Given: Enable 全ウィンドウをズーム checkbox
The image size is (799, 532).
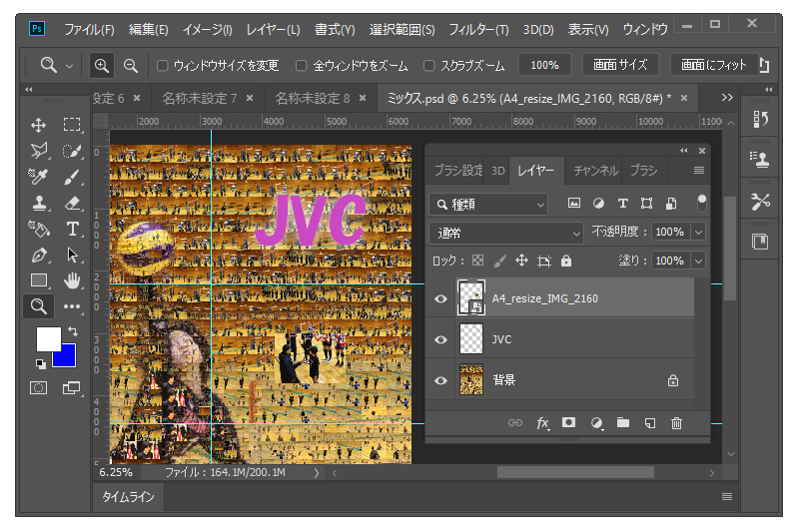Looking at the screenshot, I should pyautogui.click(x=302, y=65).
